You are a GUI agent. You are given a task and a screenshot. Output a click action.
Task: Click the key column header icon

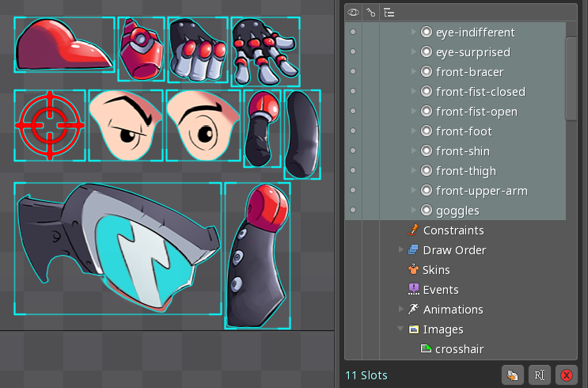tap(370, 12)
